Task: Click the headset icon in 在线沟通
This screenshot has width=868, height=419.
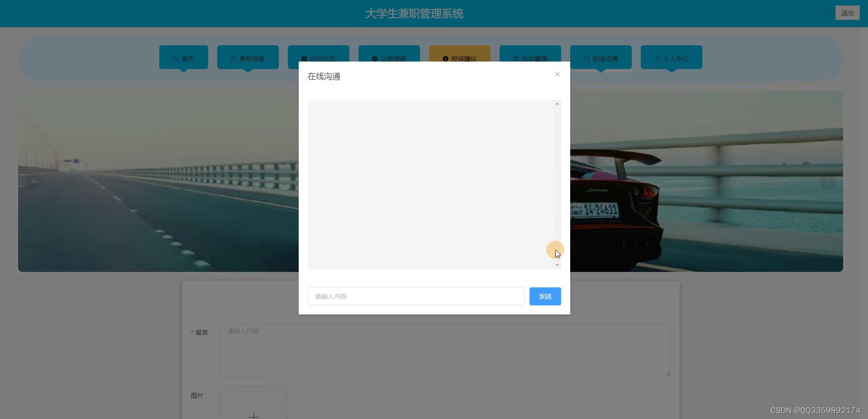Action: (x=587, y=59)
